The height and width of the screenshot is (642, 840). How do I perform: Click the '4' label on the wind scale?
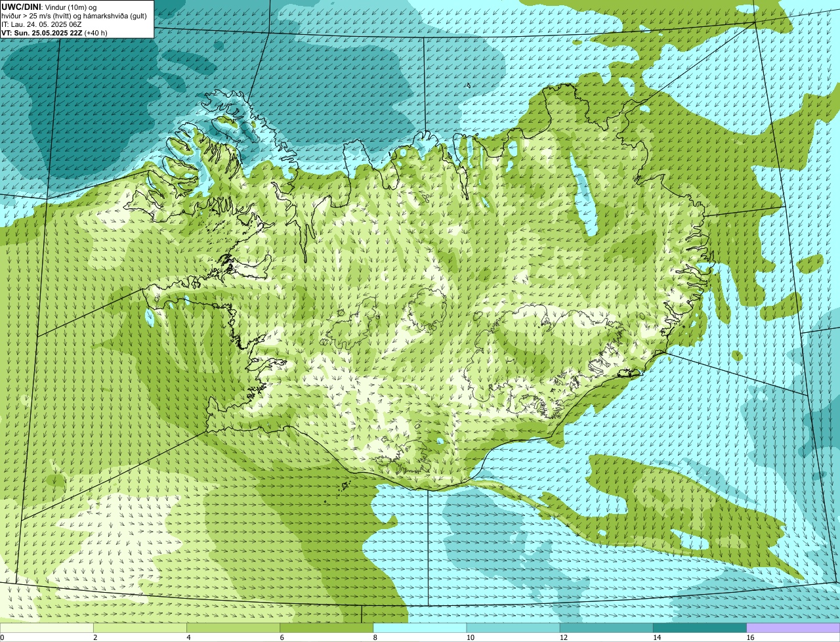point(188,637)
